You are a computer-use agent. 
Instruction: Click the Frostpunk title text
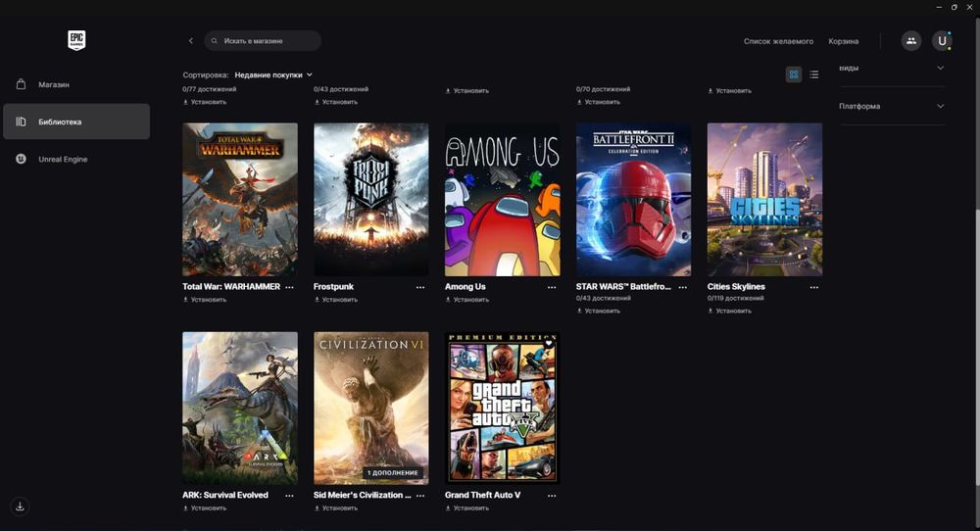click(x=334, y=287)
